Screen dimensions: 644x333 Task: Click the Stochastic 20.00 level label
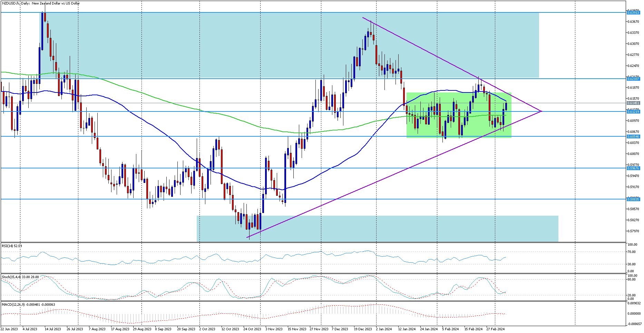pos(632,295)
